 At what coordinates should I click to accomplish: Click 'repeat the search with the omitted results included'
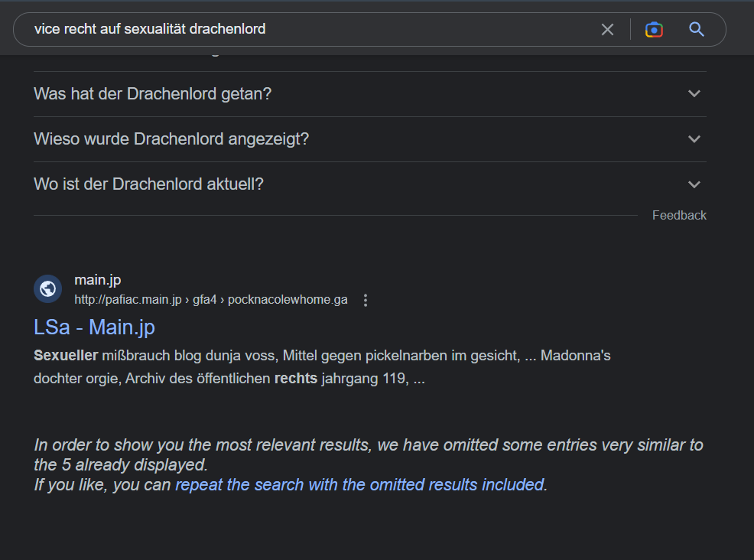359,484
